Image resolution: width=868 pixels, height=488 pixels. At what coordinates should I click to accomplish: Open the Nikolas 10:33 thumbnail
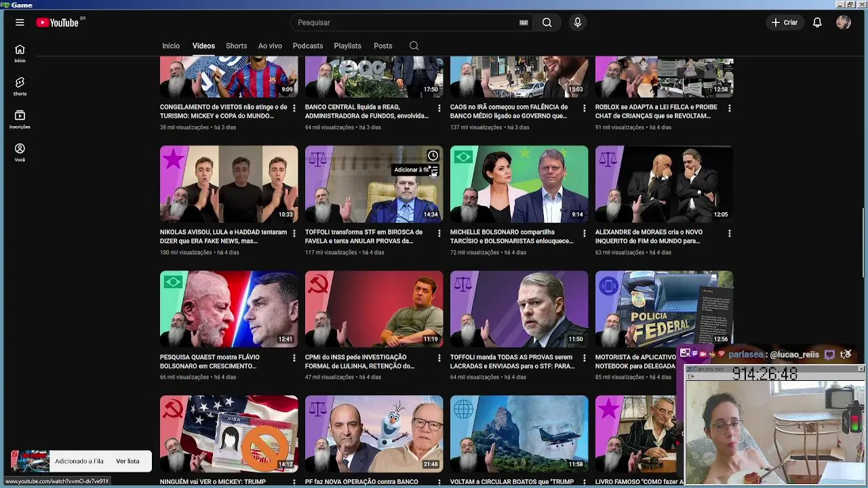coord(229,184)
